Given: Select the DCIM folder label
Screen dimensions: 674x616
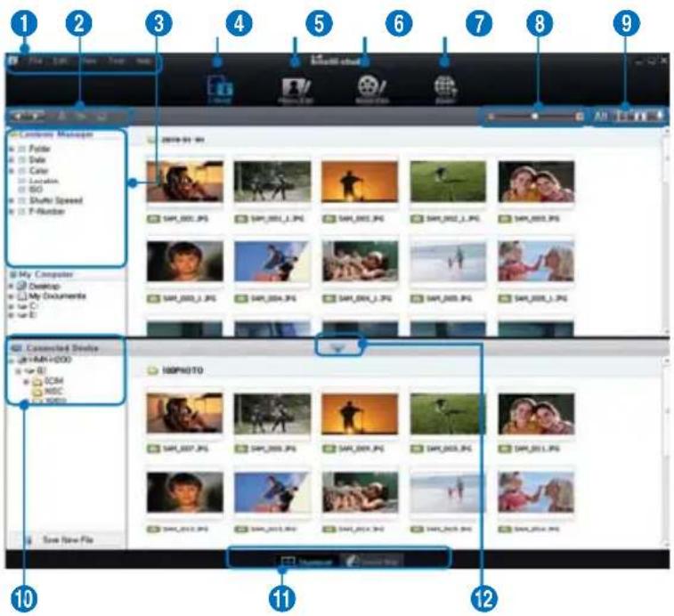Looking at the screenshot, I should click(x=53, y=381).
